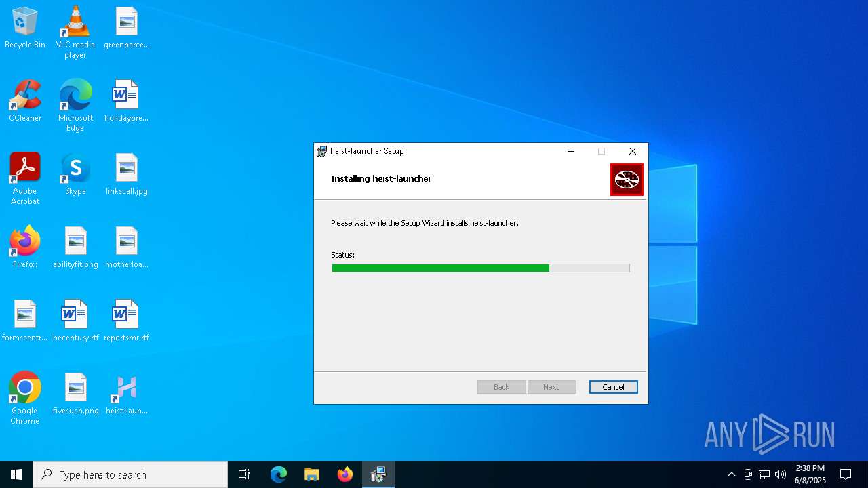Click the installer icon in the setup title bar
The width and height of the screenshot is (868, 488).
(322, 151)
